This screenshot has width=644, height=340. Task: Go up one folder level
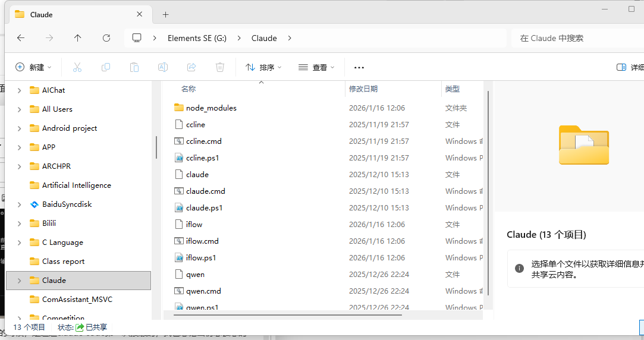[x=78, y=38]
